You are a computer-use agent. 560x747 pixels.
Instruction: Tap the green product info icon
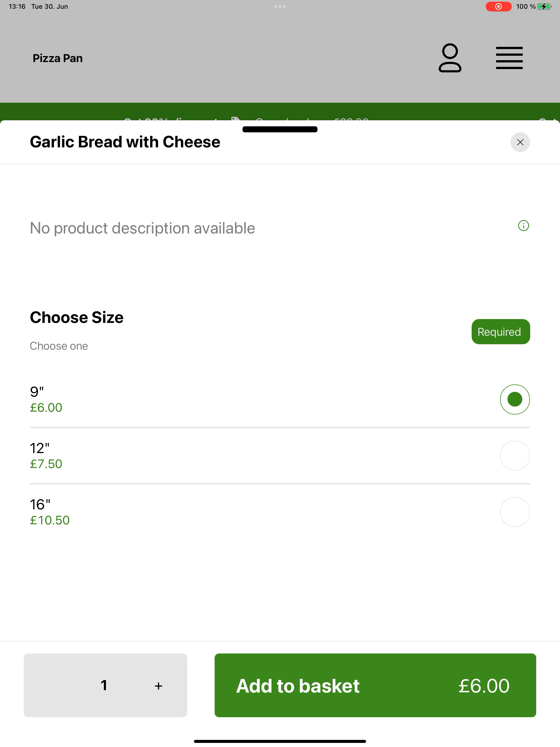click(x=524, y=226)
